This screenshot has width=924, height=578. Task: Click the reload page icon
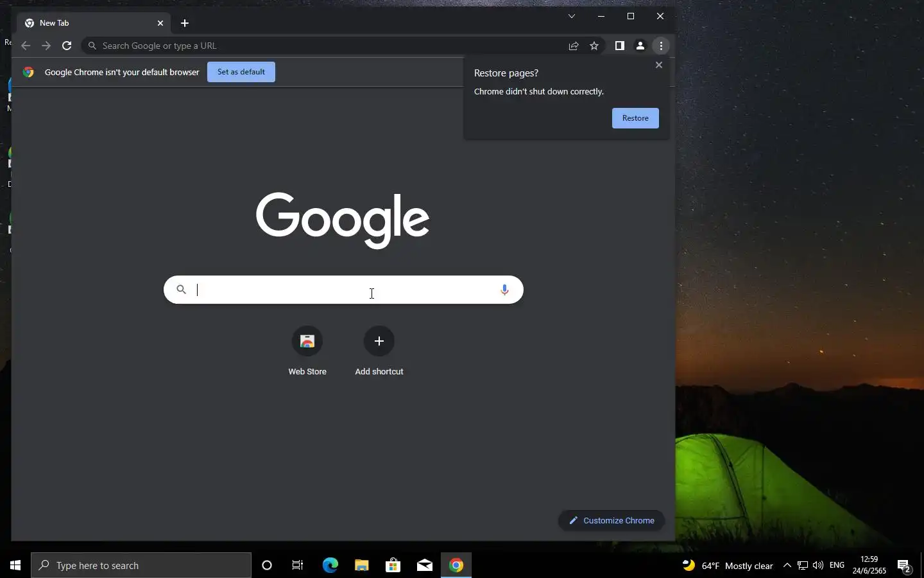click(x=67, y=46)
